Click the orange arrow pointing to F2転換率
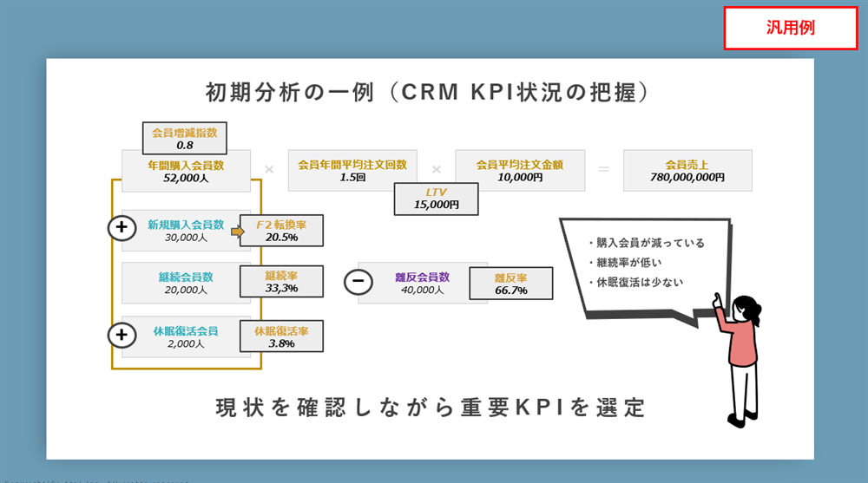Viewport: 868px width, 483px height. pos(238,232)
